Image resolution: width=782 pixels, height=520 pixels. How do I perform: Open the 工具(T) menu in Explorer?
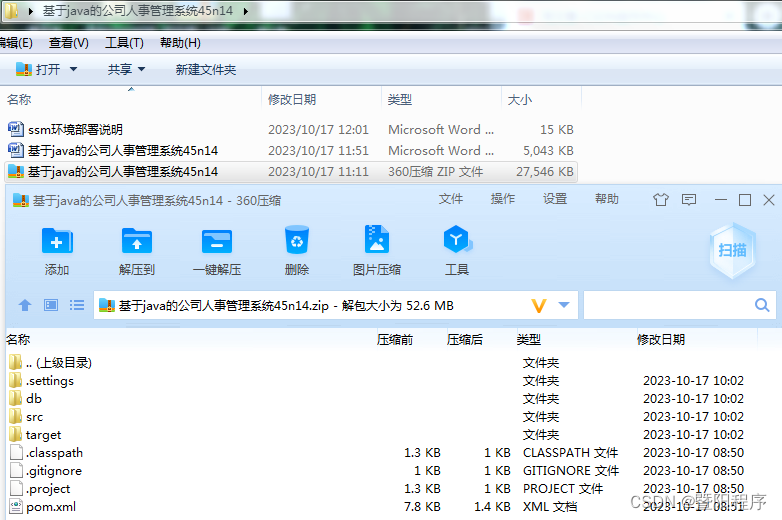pyautogui.click(x=124, y=43)
